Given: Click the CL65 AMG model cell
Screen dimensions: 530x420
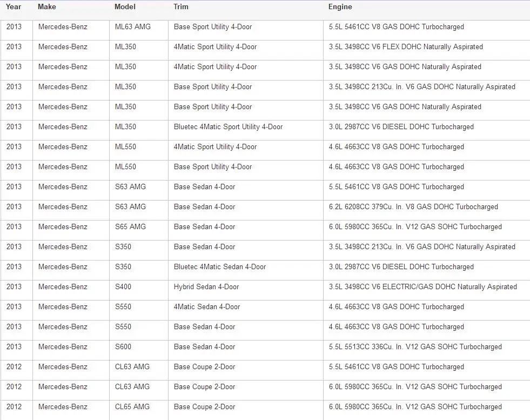Looking at the screenshot, I should pos(139,410).
